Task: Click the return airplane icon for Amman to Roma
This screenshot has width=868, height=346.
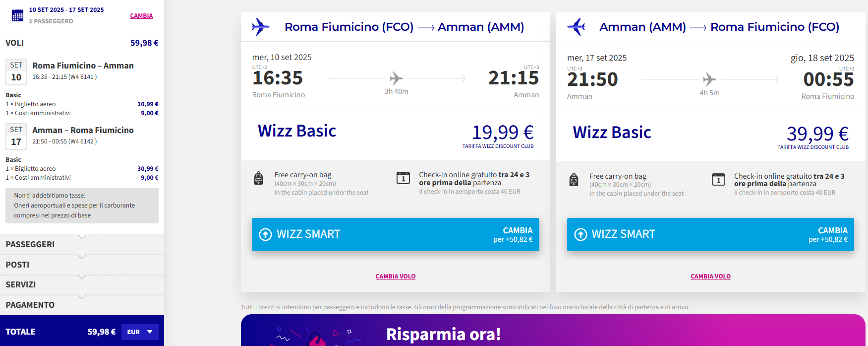Action: pyautogui.click(x=576, y=27)
